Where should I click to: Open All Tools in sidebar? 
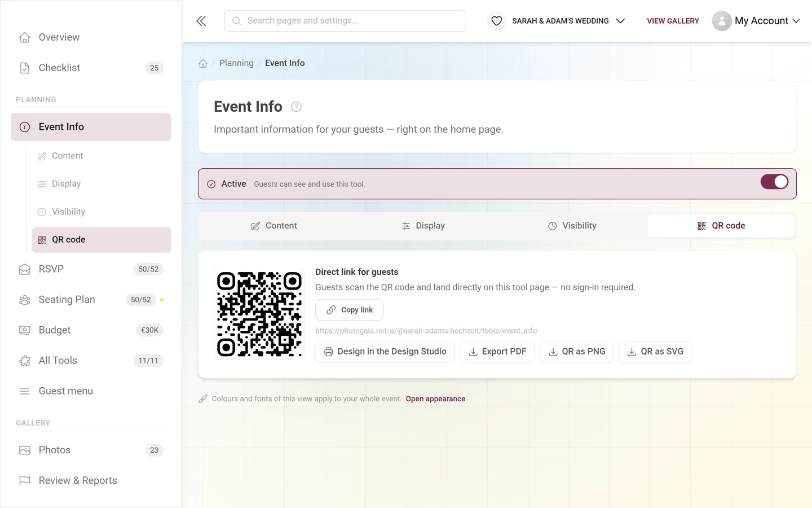pyautogui.click(x=91, y=361)
